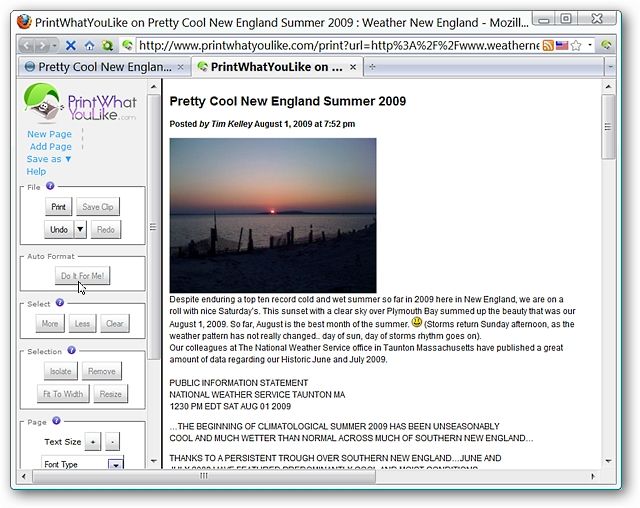Click the Isolate button
Image resolution: width=640 pixels, height=508 pixels.
[x=60, y=371]
